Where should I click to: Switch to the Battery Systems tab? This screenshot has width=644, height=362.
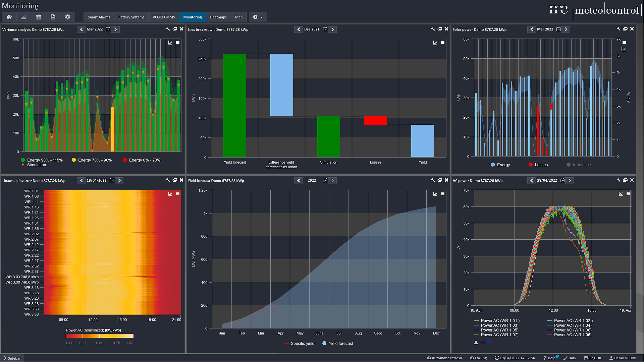point(131,17)
